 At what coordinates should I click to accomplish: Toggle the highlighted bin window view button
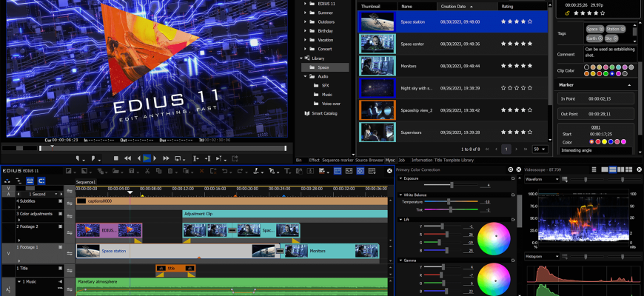coord(338,170)
